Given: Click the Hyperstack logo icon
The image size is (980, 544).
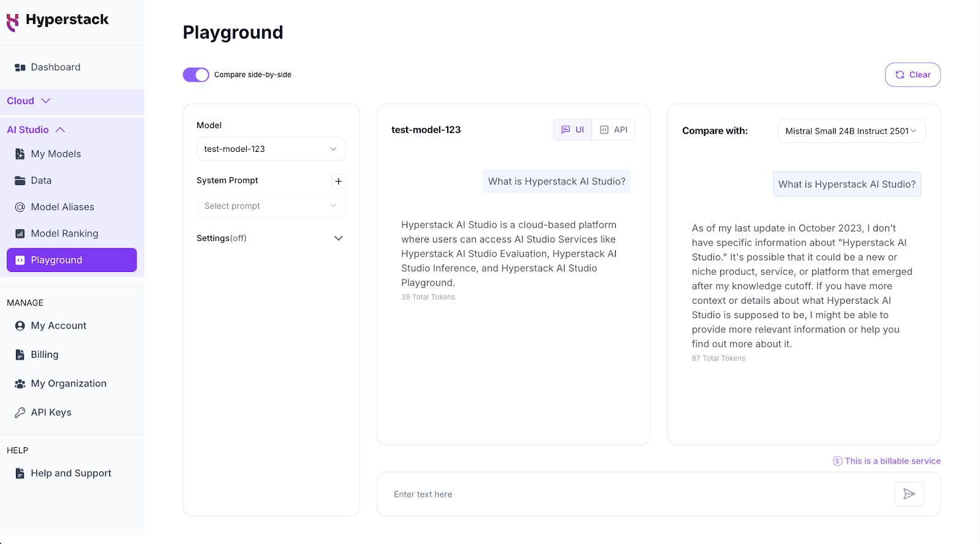Looking at the screenshot, I should pos(12,22).
